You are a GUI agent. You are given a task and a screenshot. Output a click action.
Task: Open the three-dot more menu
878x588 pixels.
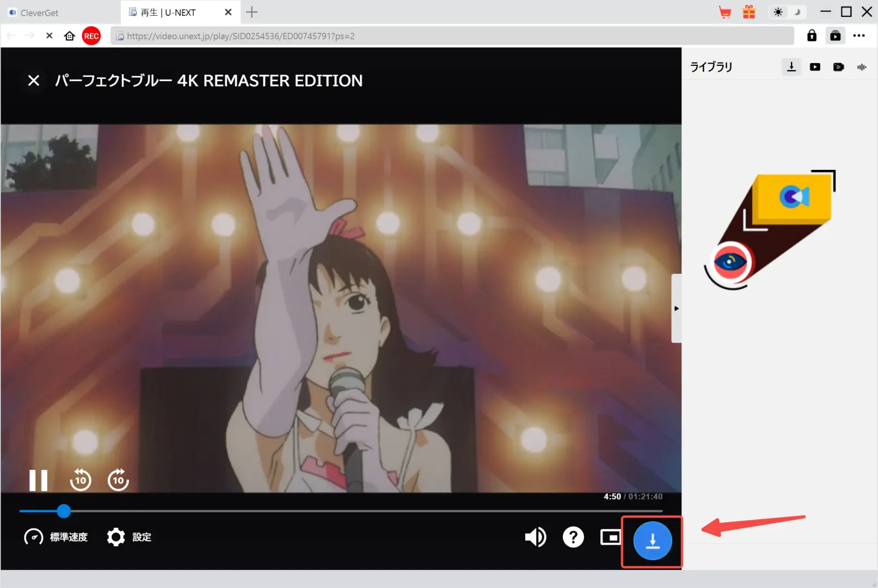point(859,36)
